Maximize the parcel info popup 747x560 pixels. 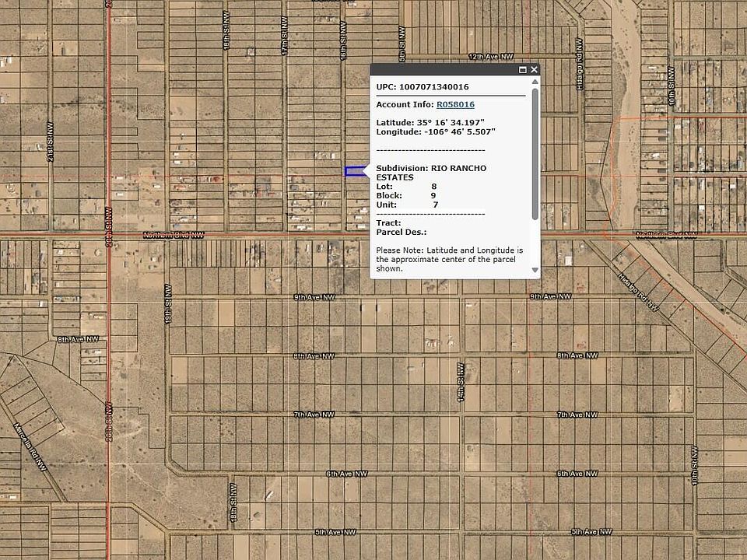point(523,70)
